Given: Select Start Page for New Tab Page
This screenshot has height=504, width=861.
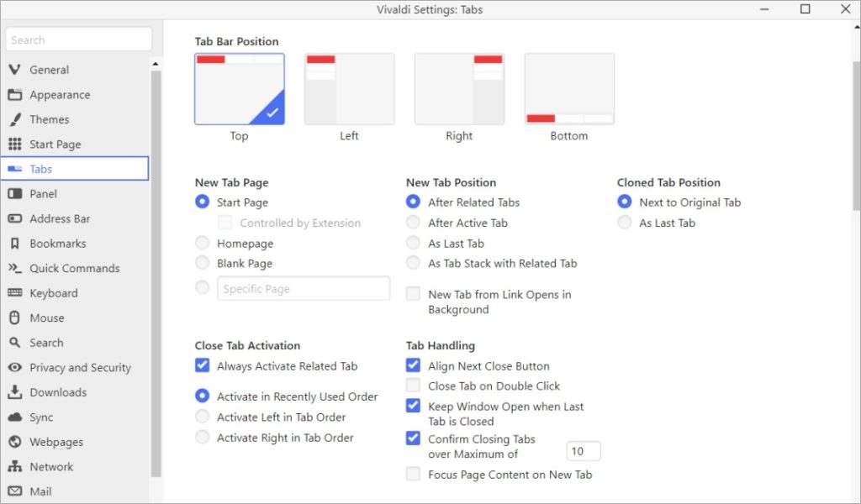Looking at the screenshot, I should [202, 202].
